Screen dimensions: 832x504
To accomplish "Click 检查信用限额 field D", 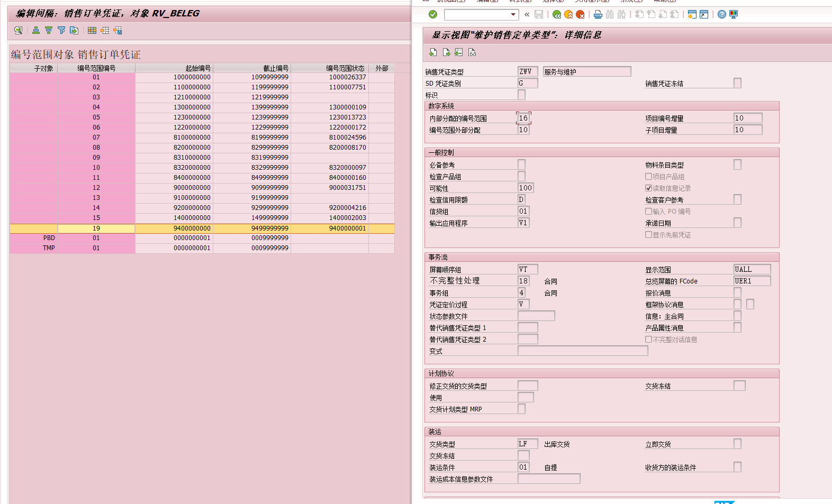I will coord(521,199).
